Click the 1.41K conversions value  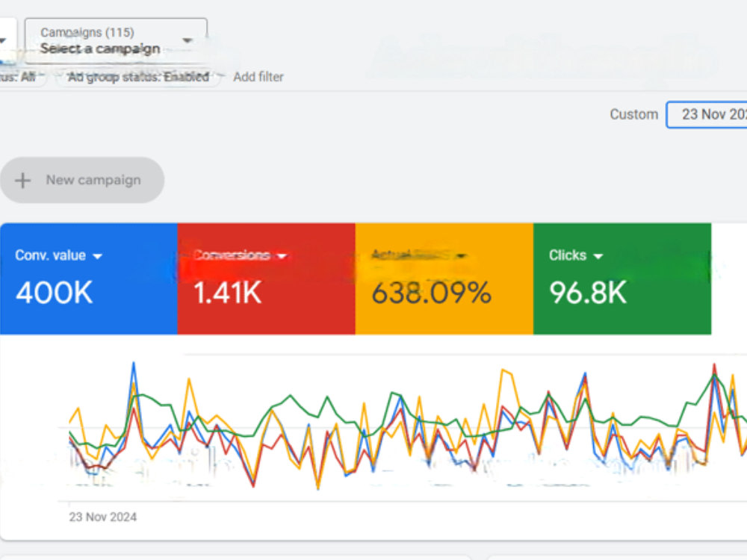point(228,293)
